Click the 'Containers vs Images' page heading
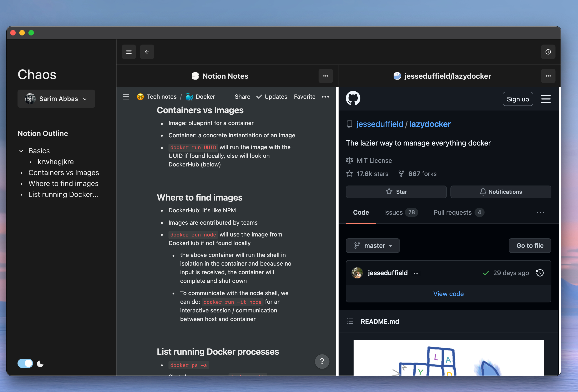 [x=200, y=110]
